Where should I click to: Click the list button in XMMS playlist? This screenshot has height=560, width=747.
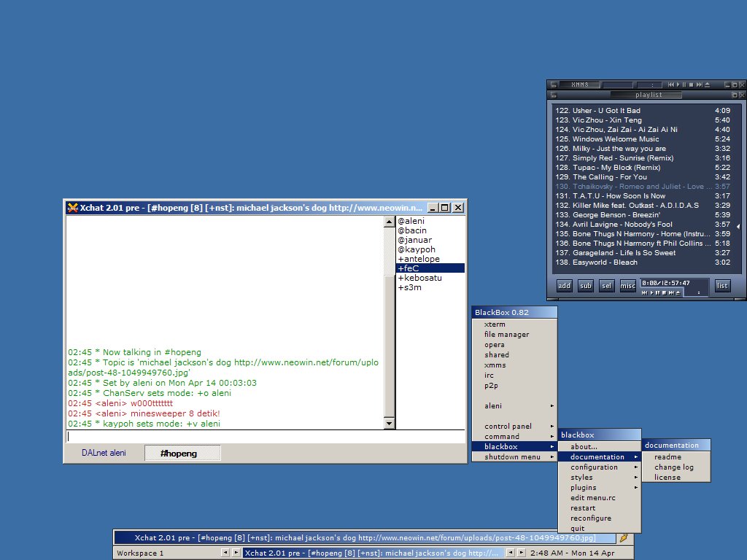[722, 286]
